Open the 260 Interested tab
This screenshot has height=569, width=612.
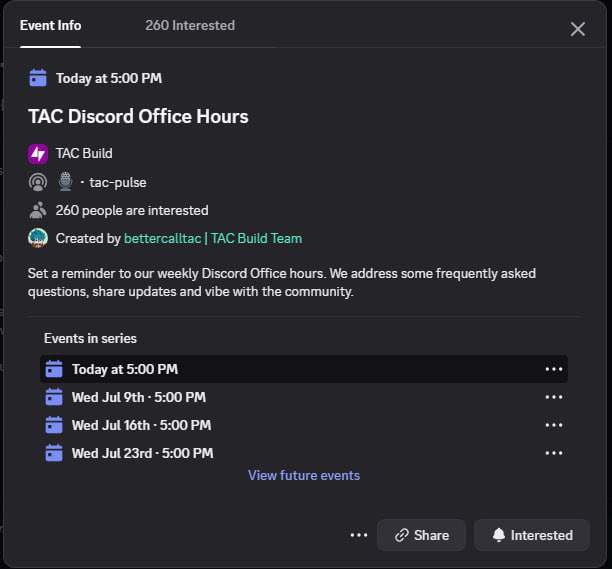[190, 26]
